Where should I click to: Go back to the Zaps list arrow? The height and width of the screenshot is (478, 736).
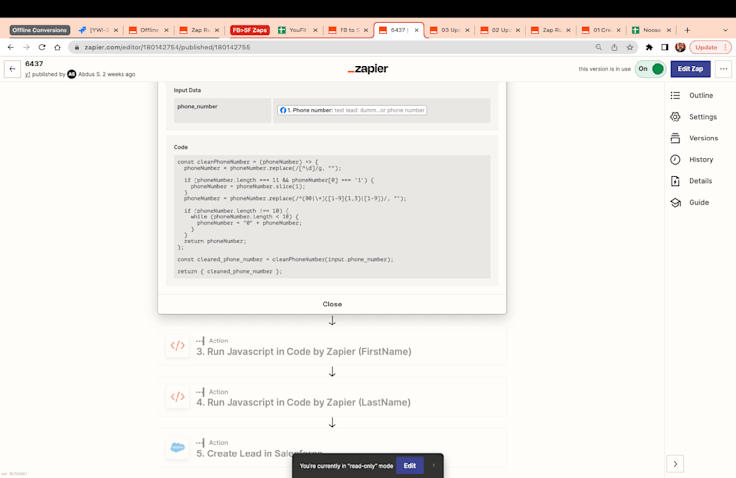click(13, 69)
